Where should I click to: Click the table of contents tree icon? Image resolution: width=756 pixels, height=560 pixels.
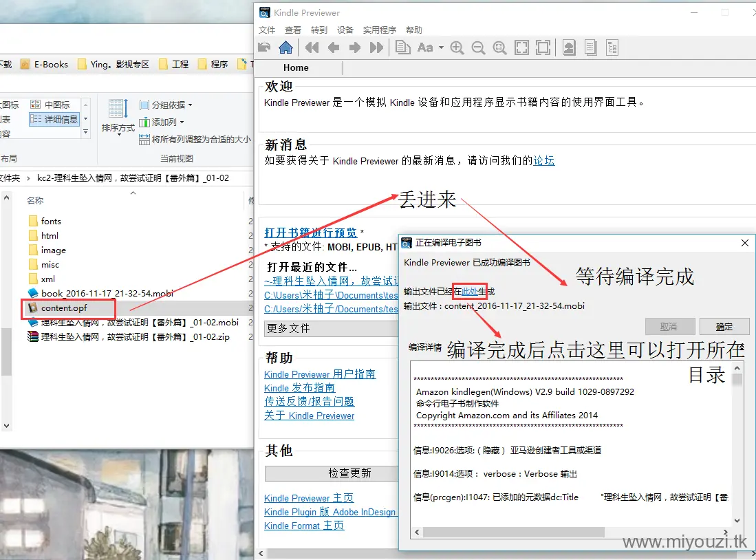(612, 47)
